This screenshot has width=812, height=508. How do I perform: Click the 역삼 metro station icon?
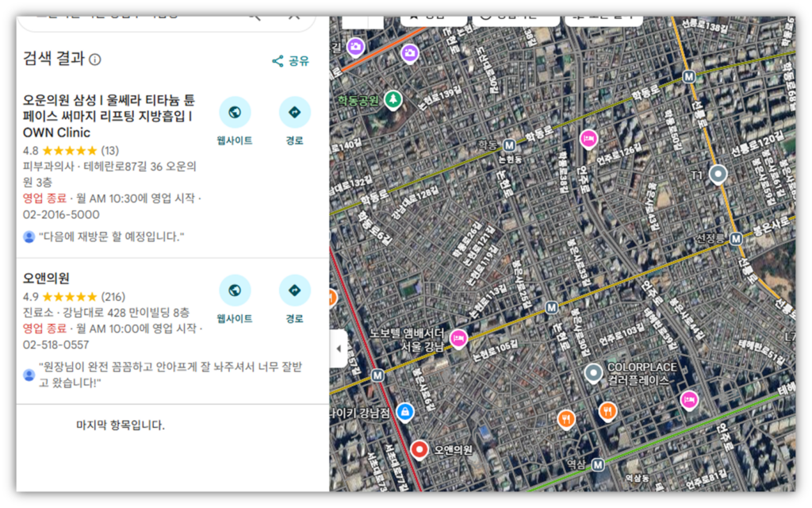coord(598,464)
